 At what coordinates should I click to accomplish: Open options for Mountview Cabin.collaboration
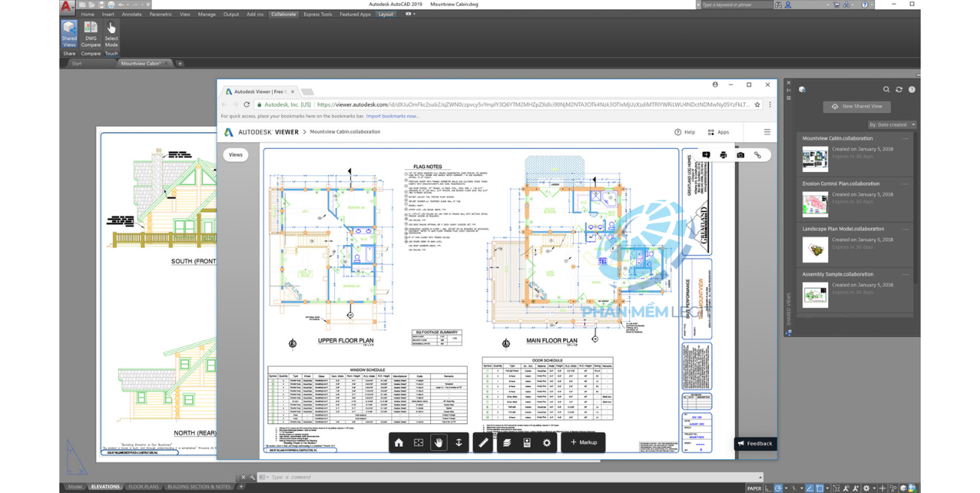(906, 138)
